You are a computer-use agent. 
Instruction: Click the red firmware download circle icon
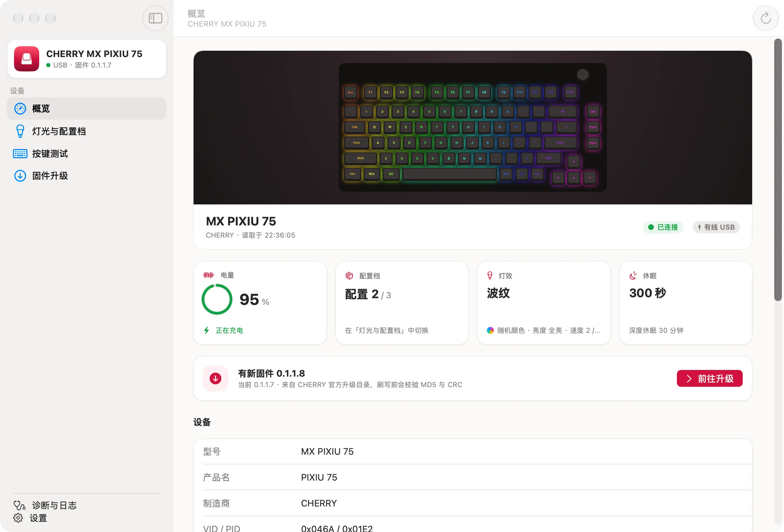(216, 378)
